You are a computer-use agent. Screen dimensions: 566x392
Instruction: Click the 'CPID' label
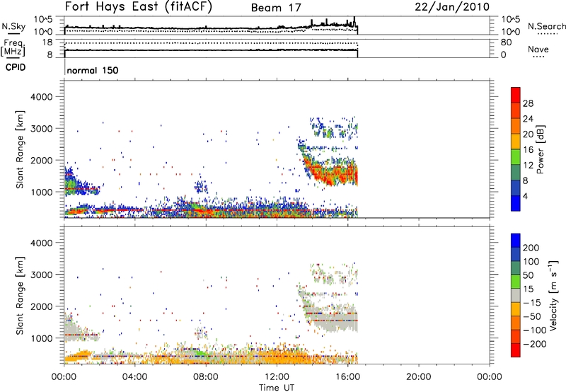click(15, 67)
